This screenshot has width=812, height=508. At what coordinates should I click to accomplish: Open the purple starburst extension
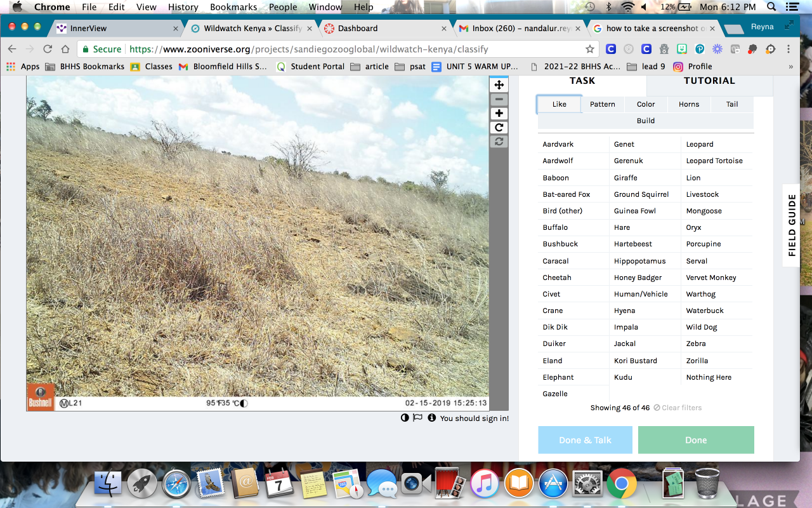[717, 49]
